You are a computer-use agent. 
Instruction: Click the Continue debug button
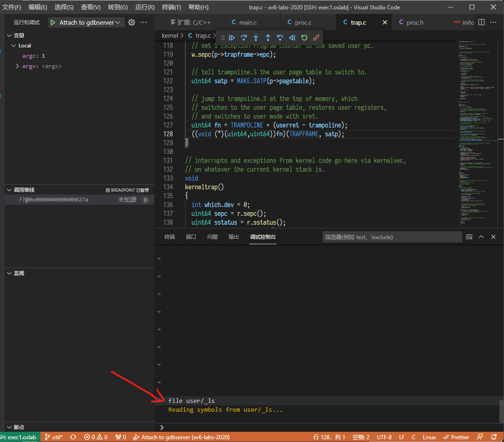[232, 38]
